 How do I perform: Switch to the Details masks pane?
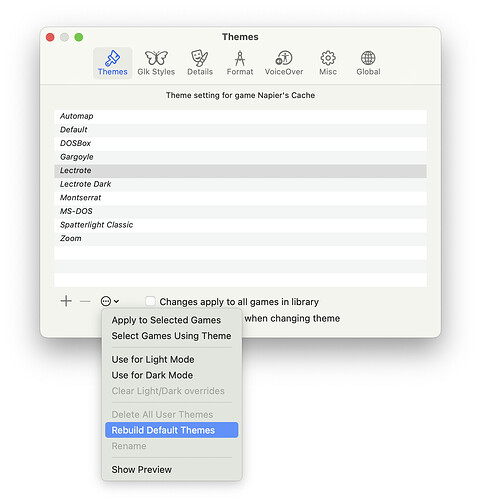tap(200, 63)
